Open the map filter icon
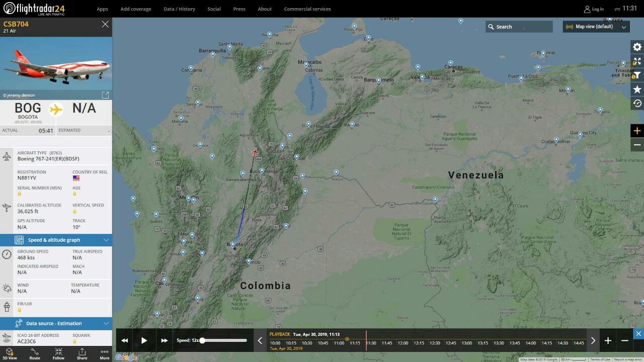This screenshot has height=362, width=644. 637,75
